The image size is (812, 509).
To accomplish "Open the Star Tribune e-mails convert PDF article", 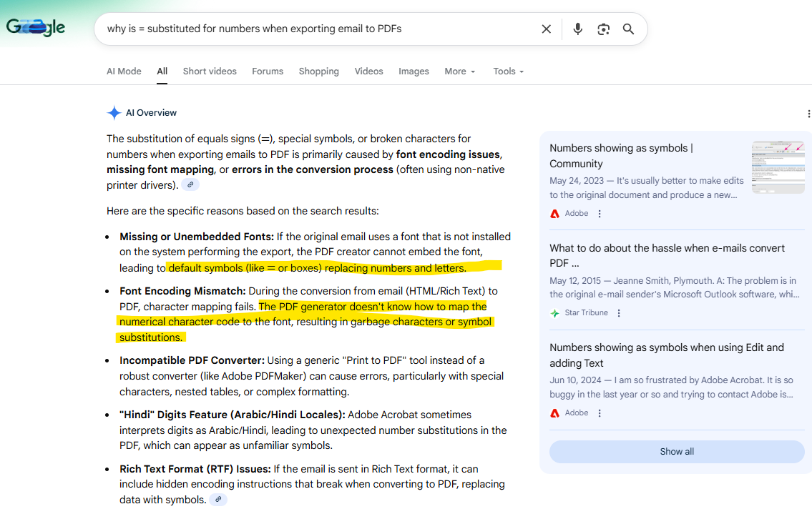I will [667, 255].
